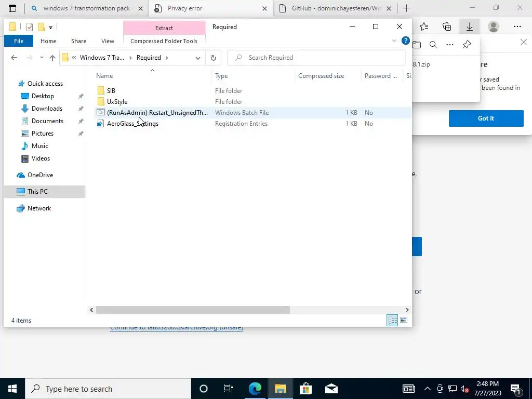532x399 pixels.
Task: Click the New folder quick access icon
Action: click(x=41, y=27)
